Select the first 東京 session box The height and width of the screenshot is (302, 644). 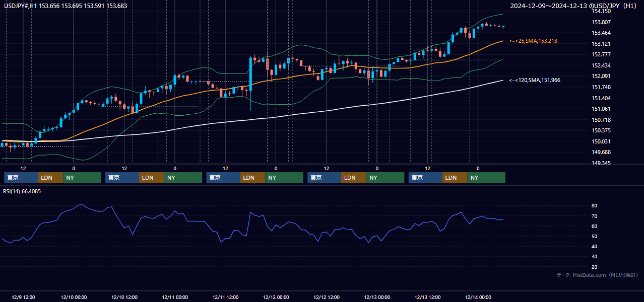(21, 178)
